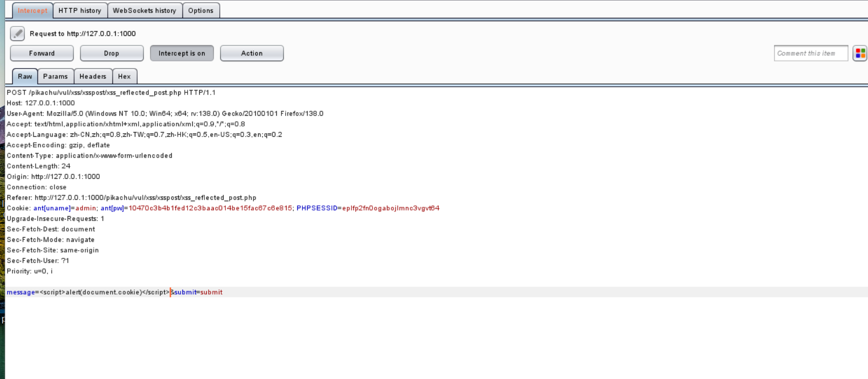Click the Origin header line
Viewport: 868px width, 379px height.
coord(53,176)
